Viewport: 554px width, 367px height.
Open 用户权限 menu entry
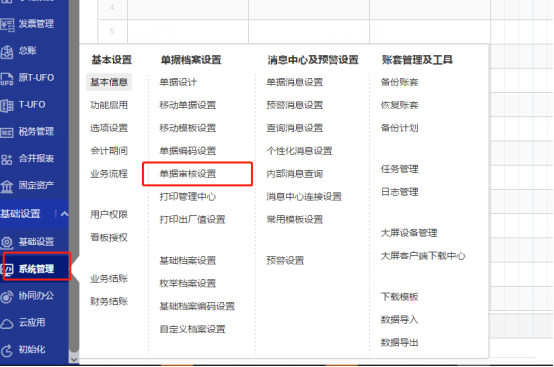[109, 214]
